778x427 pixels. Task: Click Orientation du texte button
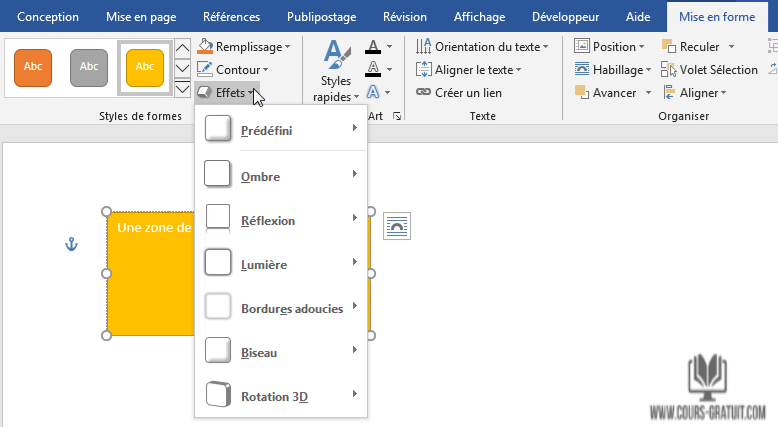pos(480,47)
